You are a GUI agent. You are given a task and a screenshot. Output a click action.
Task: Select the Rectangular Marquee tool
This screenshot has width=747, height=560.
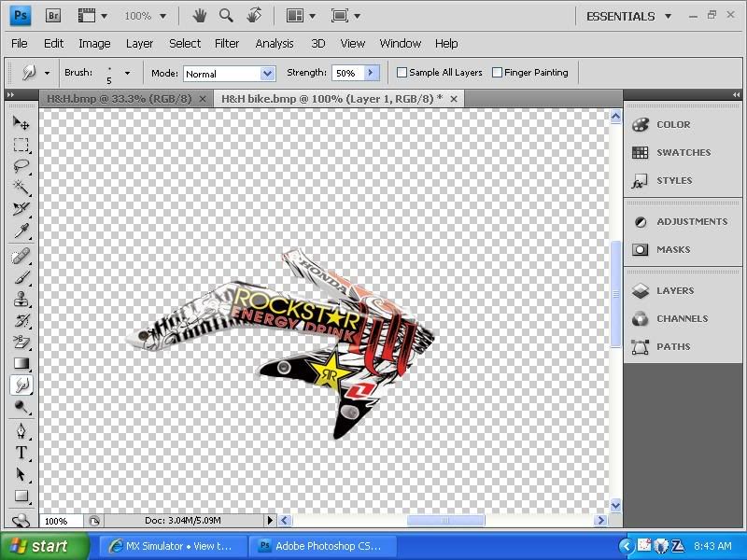[x=21, y=145]
